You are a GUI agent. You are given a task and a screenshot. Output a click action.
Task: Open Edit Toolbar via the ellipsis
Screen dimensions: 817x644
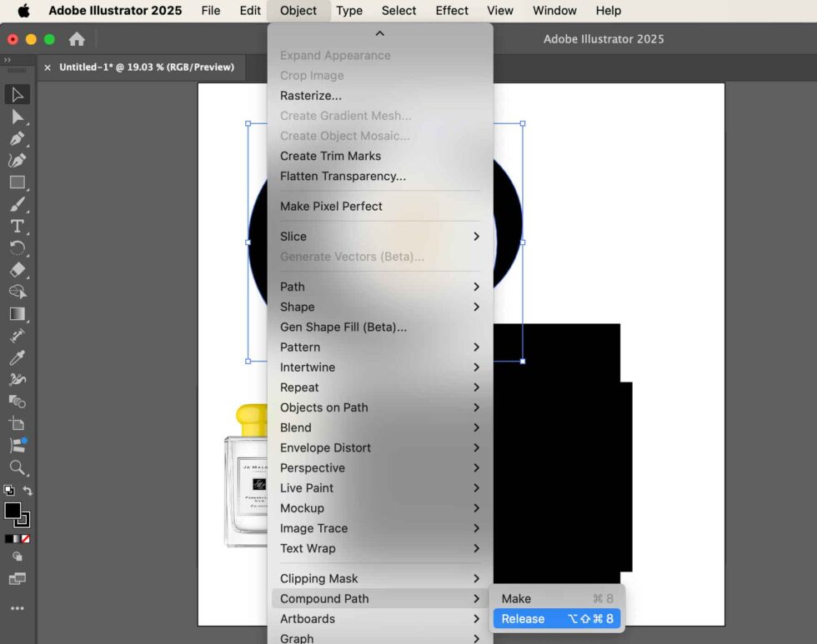[x=18, y=609]
